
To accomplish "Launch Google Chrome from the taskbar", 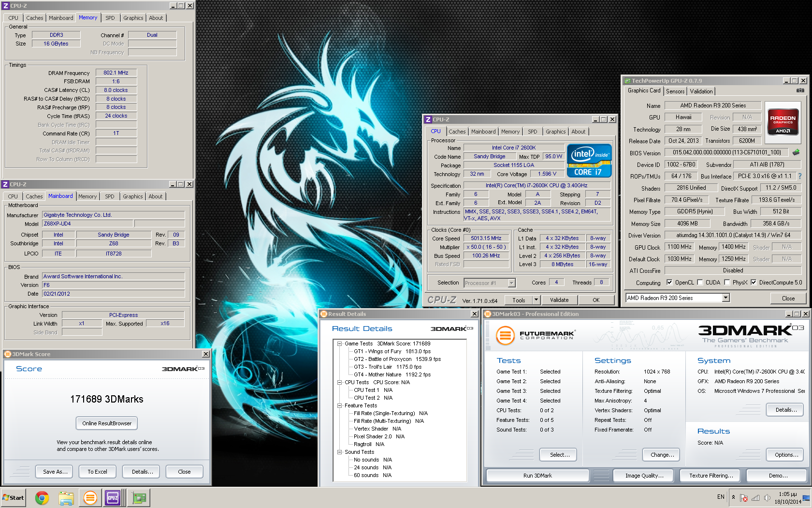I will click(42, 498).
